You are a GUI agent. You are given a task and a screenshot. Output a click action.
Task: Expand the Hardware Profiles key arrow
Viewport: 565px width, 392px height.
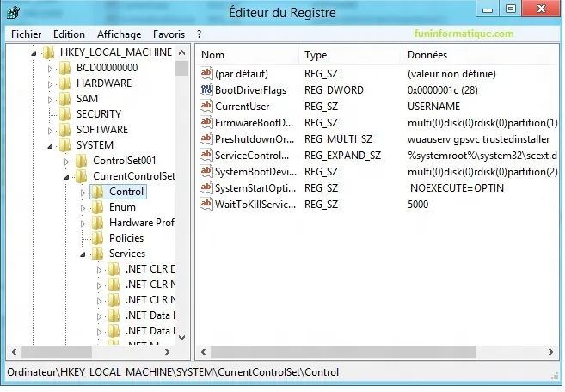click(x=83, y=224)
